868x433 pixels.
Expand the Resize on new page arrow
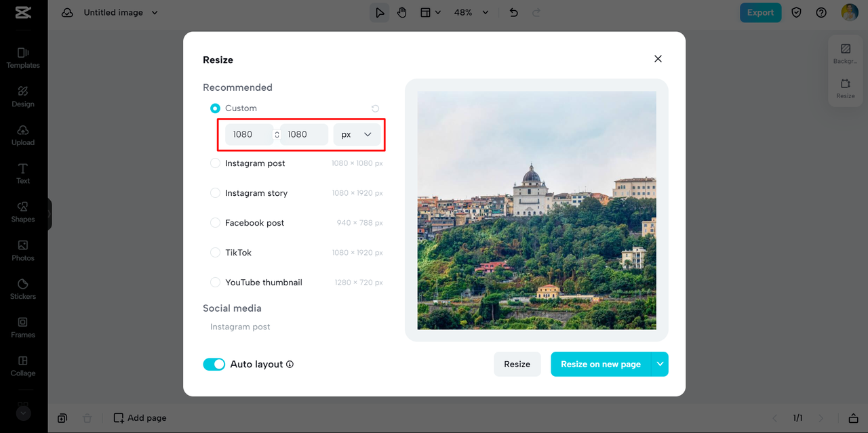660,365
